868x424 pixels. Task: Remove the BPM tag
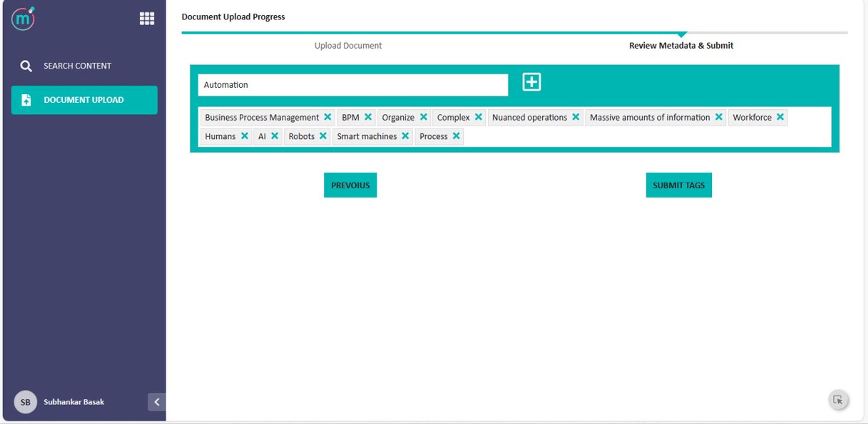368,117
